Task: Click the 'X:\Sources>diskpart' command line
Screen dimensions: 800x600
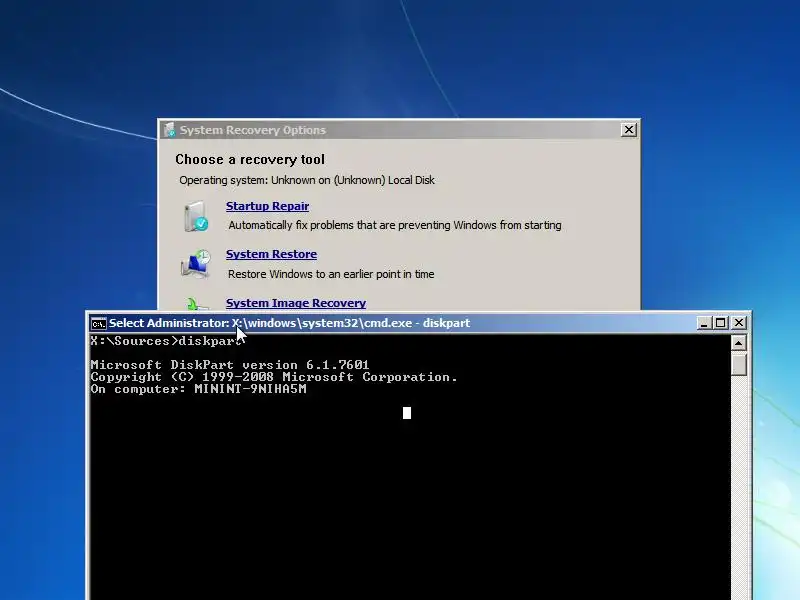Action: [x=166, y=341]
